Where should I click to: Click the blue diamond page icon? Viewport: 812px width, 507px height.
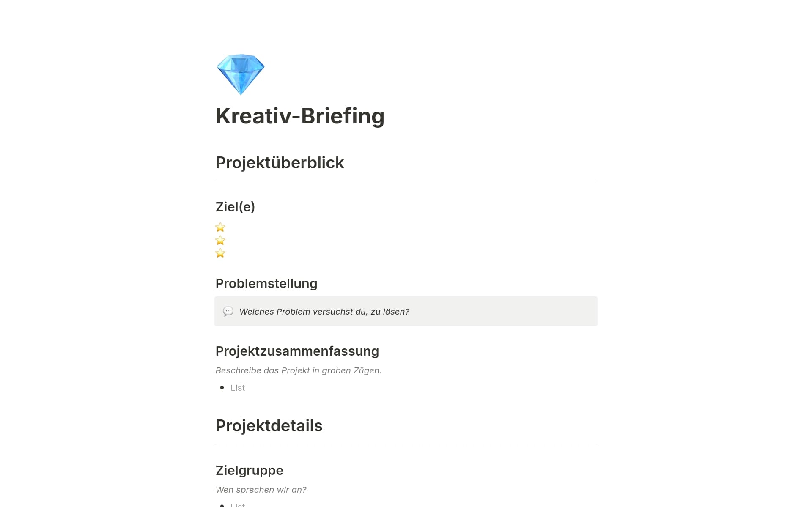click(240, 74)
